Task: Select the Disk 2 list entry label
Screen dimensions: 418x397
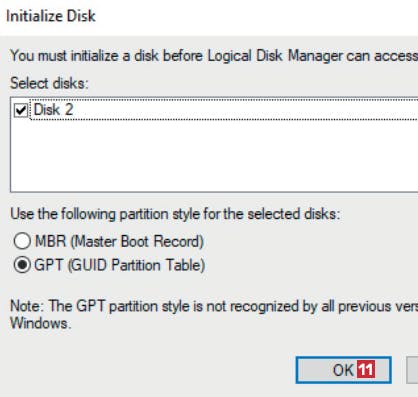Action: [53, 110]
